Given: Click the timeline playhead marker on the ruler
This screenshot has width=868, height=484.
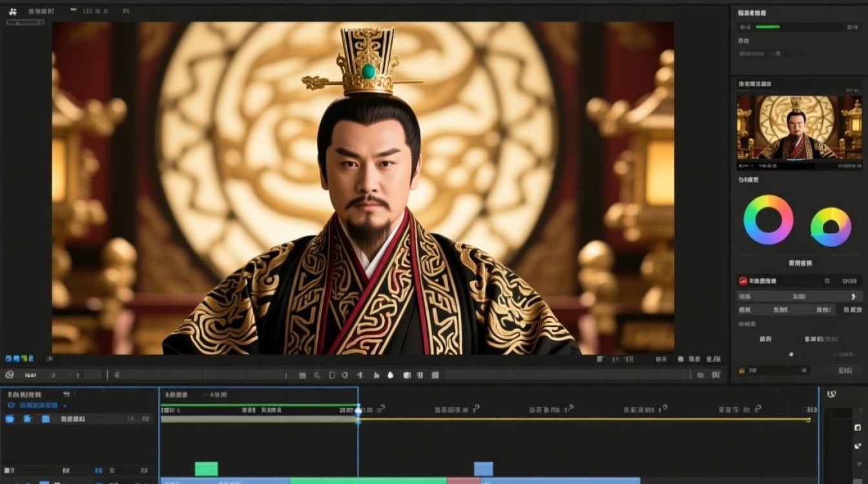Looking at the screenshot, I should (358, 410).
